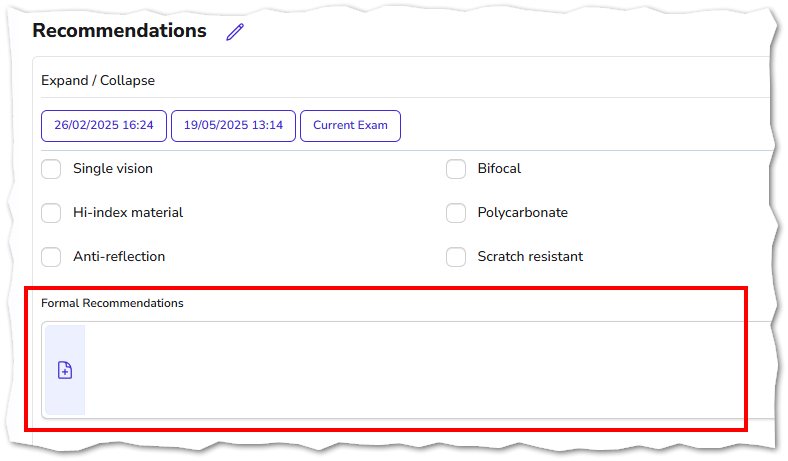Enable the Bifocal checkbox
The height and width of the screenshot is (461, 788).
pyautogui.click(x=456, y=169)
